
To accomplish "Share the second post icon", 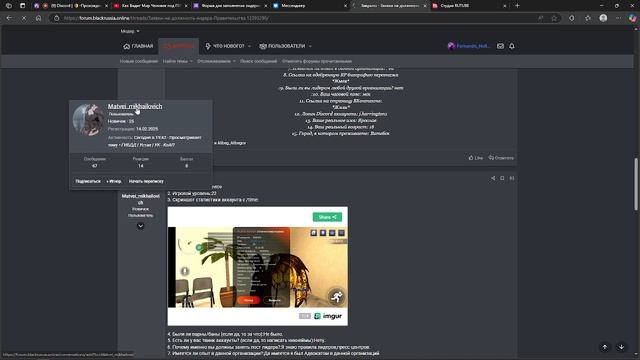I will pyautogui.click(x=493, y=178).
